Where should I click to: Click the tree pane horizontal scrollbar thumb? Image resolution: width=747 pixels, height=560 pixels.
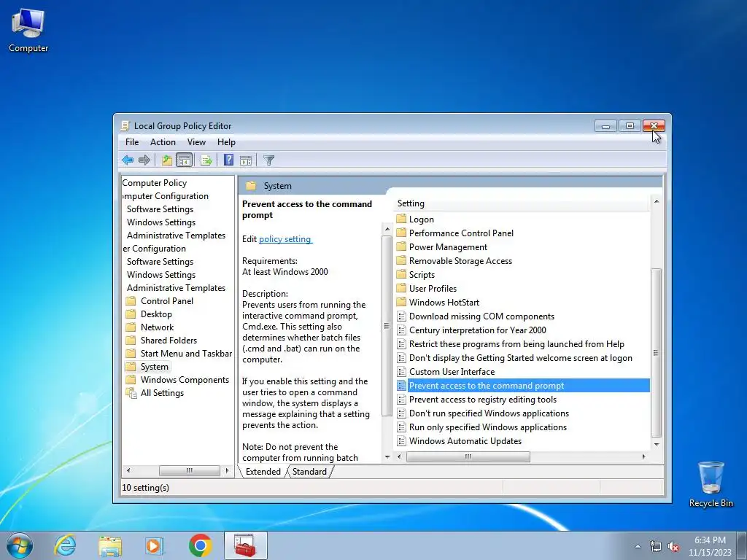[189, 470]
